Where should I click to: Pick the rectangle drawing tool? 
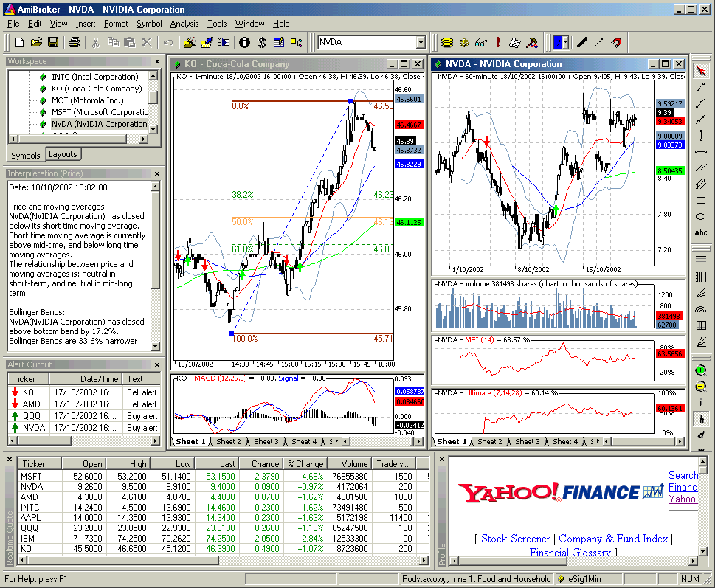tap(701, 200)
